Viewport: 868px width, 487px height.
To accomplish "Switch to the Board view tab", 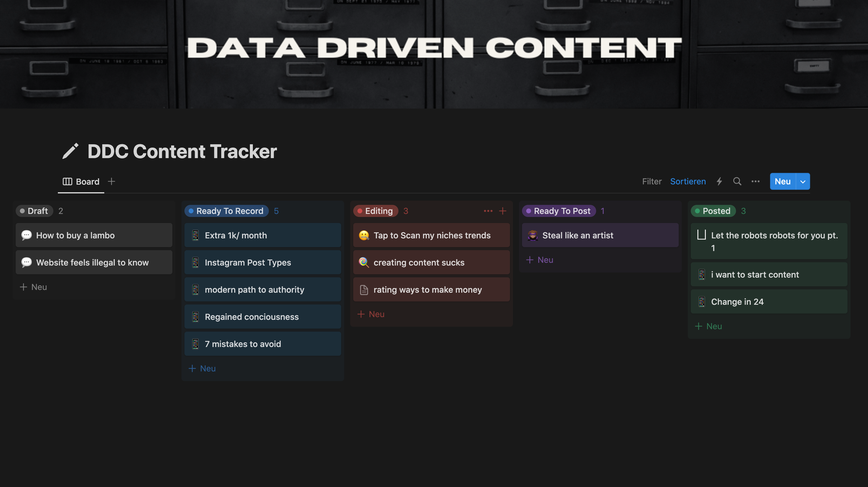I will [x=81, y=181].
